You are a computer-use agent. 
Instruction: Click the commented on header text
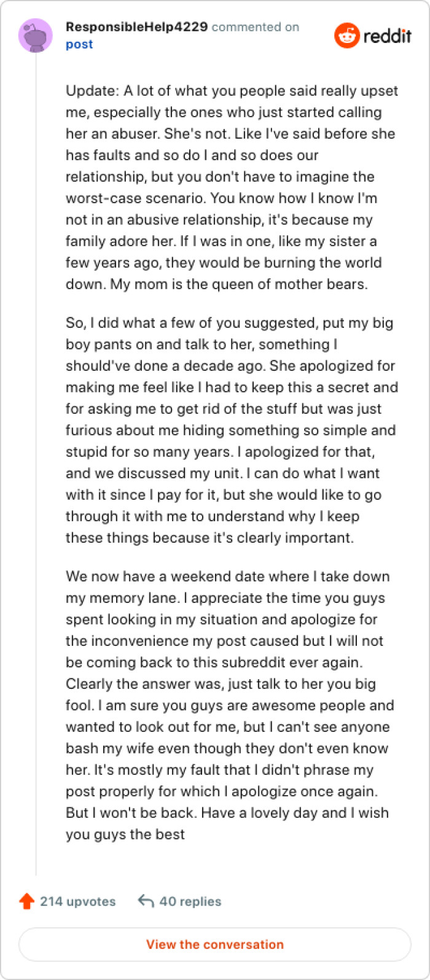click(x=256, y=27)
